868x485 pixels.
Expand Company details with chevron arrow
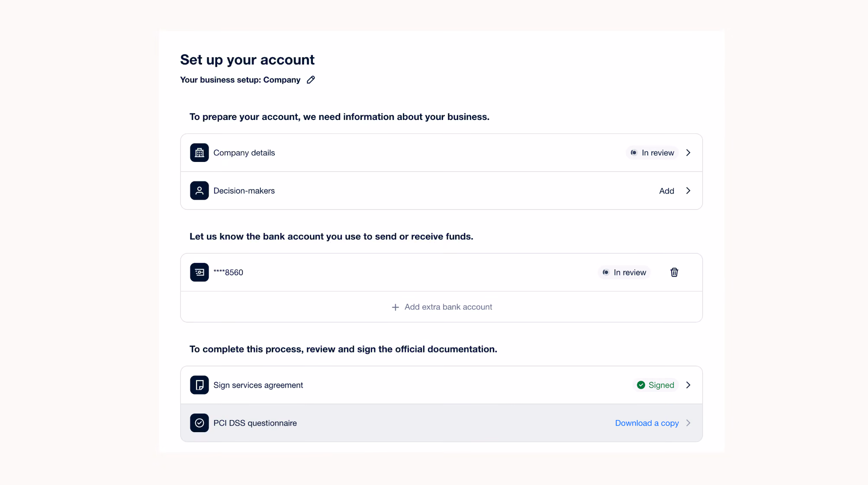(688, 152)
